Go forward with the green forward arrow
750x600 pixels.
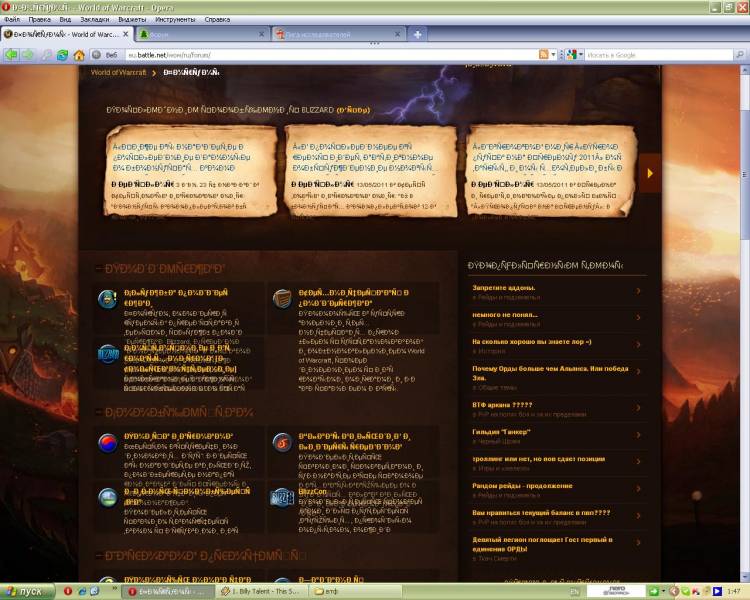point(28,55)
